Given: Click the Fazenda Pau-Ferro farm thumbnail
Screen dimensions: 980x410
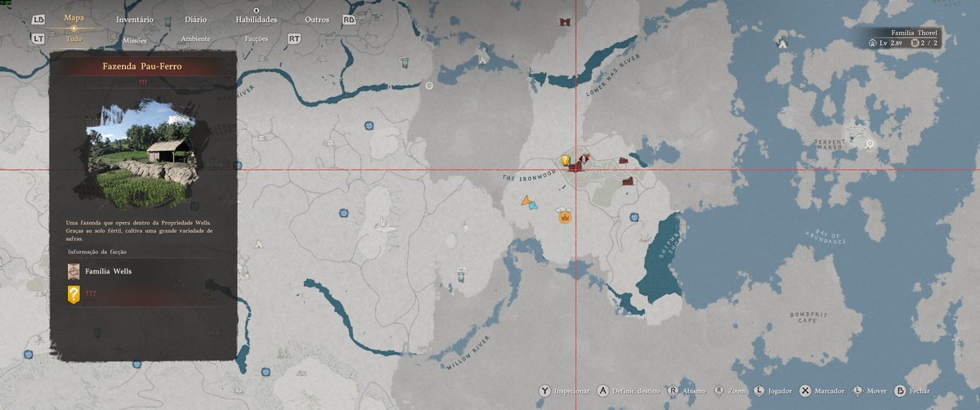Looking at the screenshot, I should 143,154.
